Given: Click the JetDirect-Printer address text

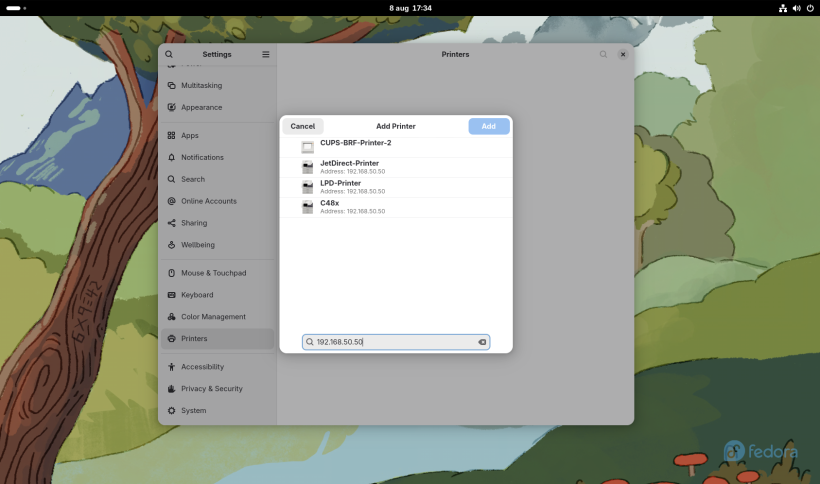Looking at the screenshot, I should coord(352,171).
